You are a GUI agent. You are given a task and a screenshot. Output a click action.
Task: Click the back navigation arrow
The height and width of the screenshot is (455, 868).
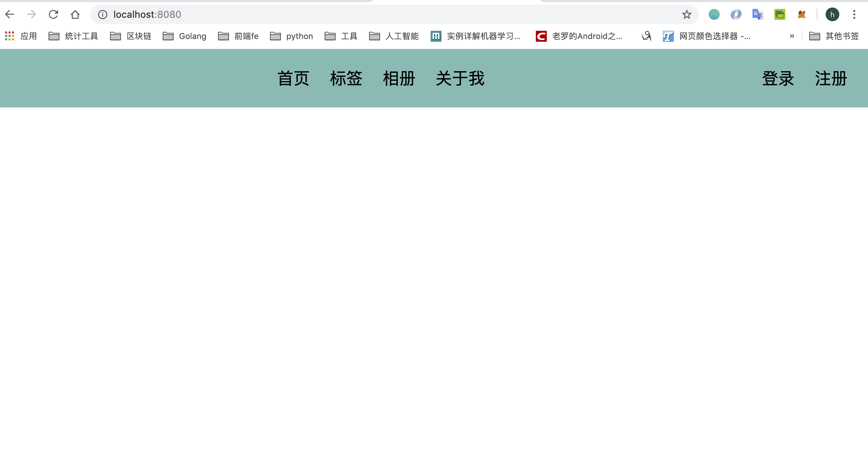coord(10,14)
